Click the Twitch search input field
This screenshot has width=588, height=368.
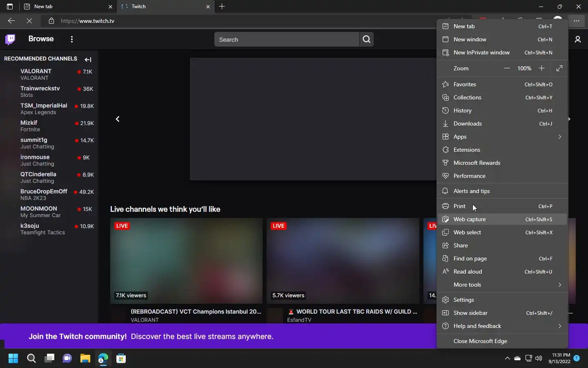coord(287,39)
